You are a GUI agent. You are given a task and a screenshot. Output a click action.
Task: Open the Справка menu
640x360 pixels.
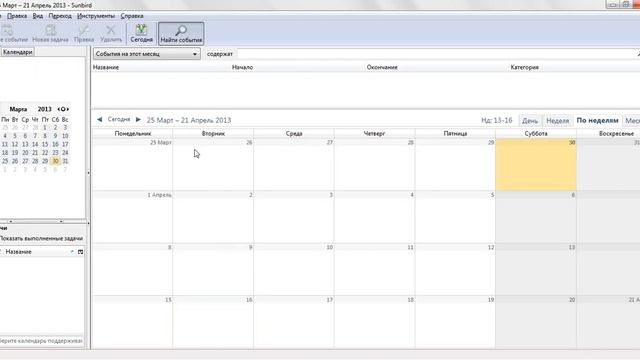(132, 16)
